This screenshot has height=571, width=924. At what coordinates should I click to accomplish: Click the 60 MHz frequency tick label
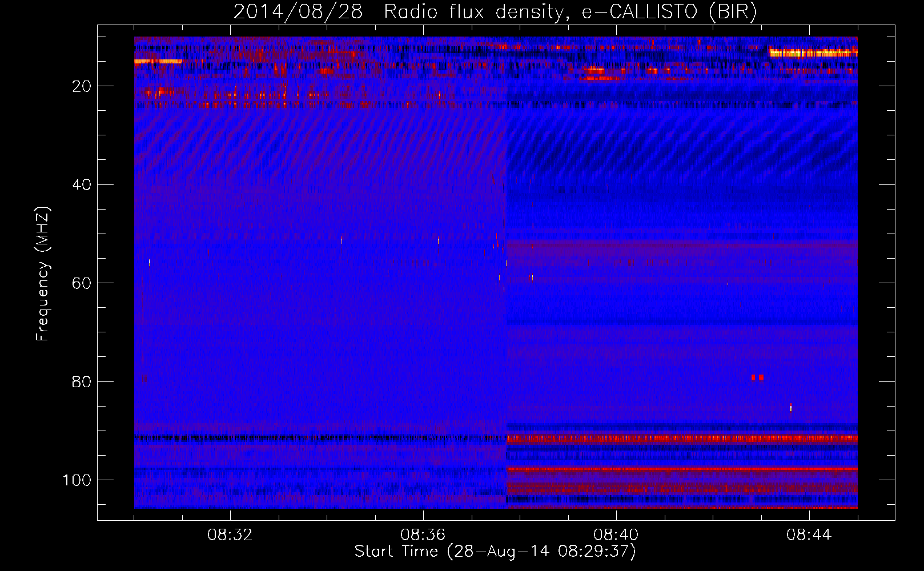(x=82, y=283)
